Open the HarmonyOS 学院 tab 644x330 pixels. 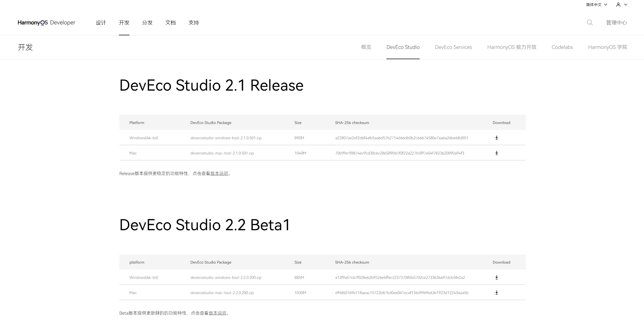coord(607,47)
